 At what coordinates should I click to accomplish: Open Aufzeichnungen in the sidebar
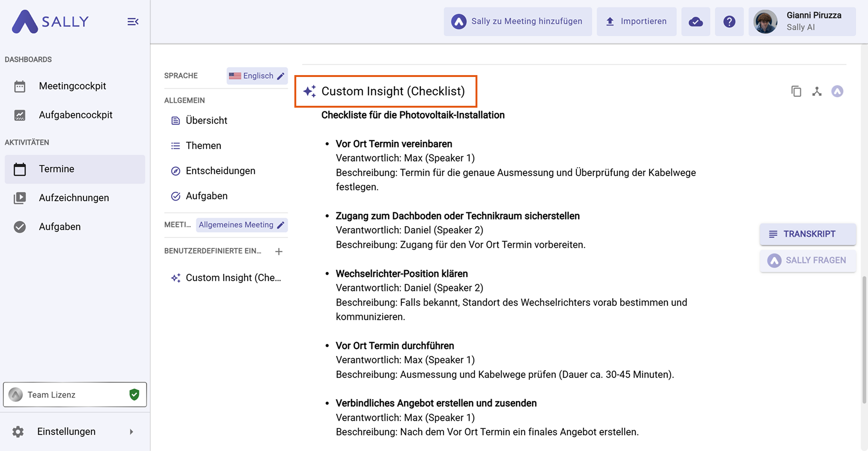tap(74, 198)
